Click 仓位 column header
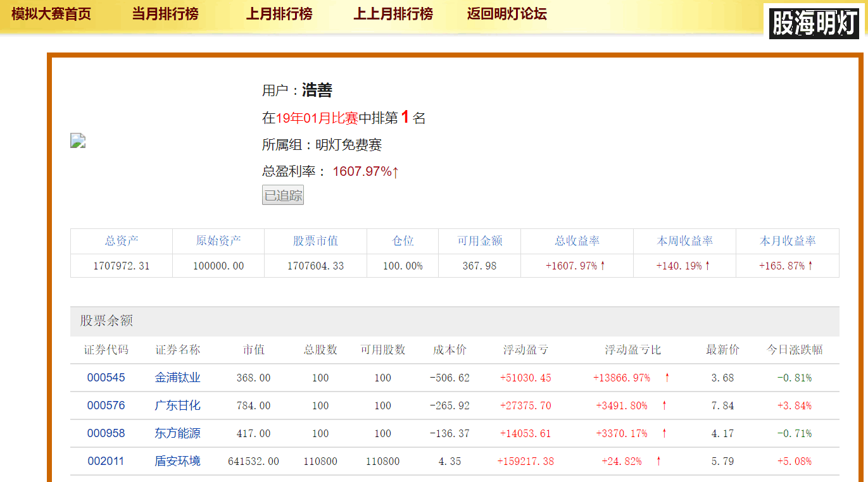Image resolution: width=868 pixels, height=482 pixels. (x=403, y=241)
